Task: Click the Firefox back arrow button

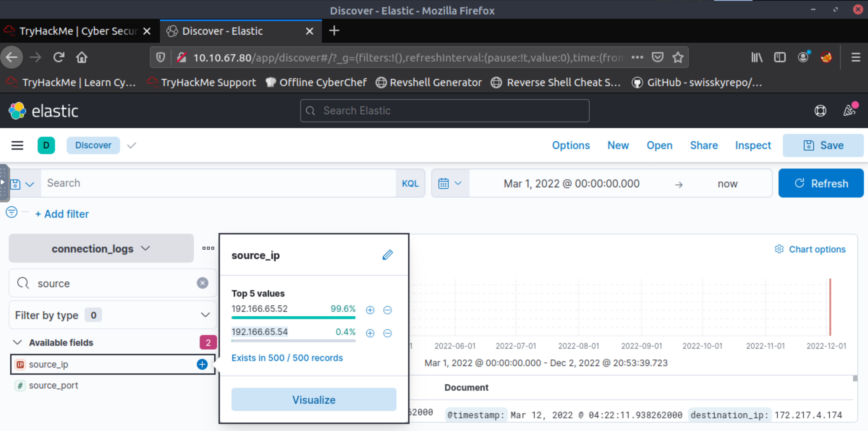Action: 12,57
